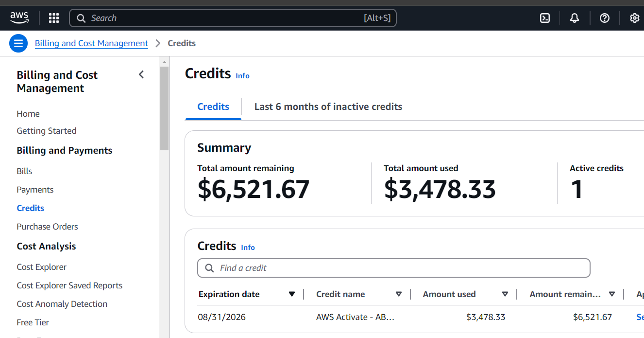This screenshot has width=644, height=338.
Task: Click the 08/31/2026 expiration date cell
Action: tap(221, 317)
